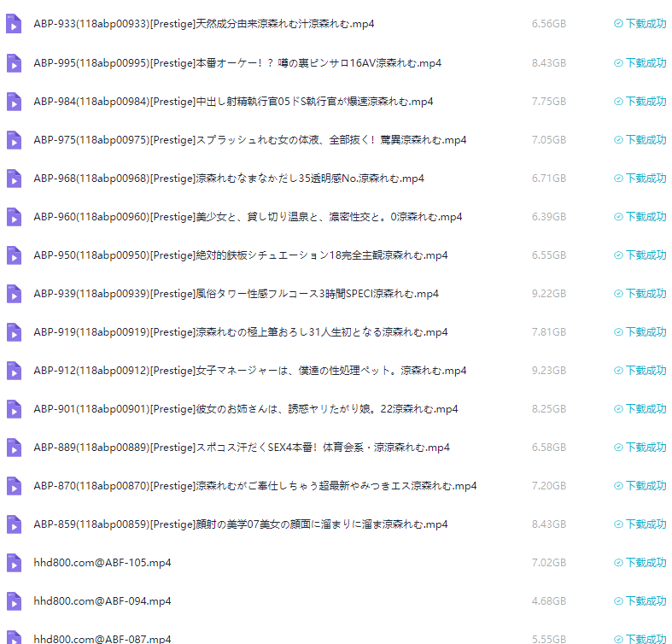Screen dimensions: 672x644
Task: Click the success checkmark status for ABP-889
Action: (x=640, y=448)
